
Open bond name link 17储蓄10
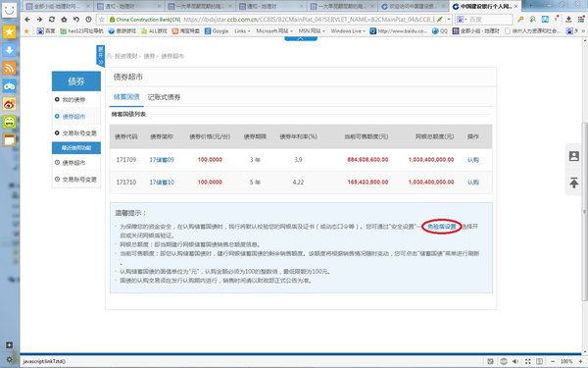162,183
